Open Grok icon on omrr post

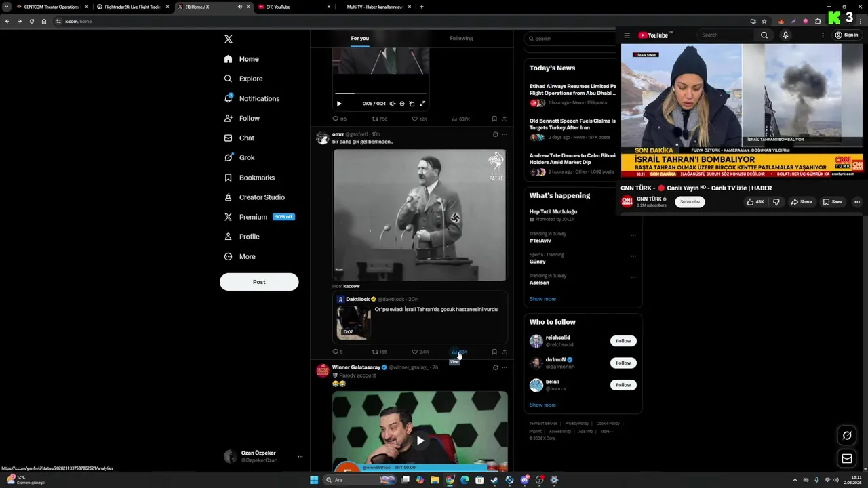(x=495, y=134)
